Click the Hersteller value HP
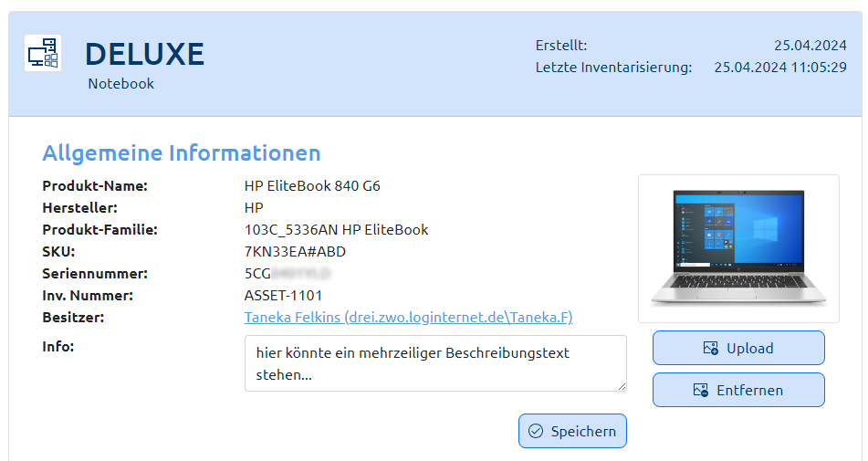Image resolution: width=868 pixels, height=461 pixels. 254,208
